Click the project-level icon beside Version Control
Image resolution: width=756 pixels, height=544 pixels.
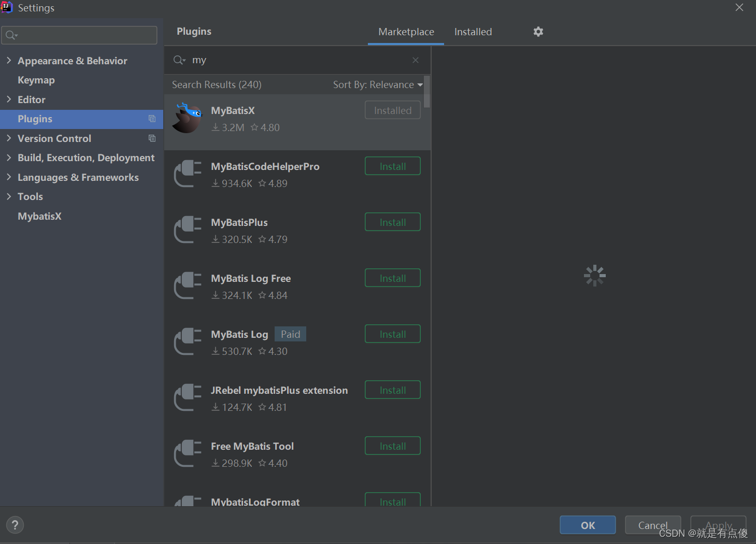coord(152,138)
